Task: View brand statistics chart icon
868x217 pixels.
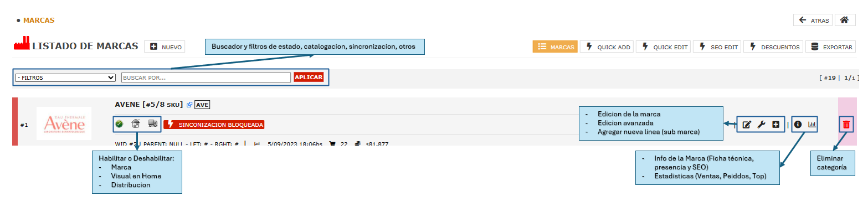Action: coord(813,125)
